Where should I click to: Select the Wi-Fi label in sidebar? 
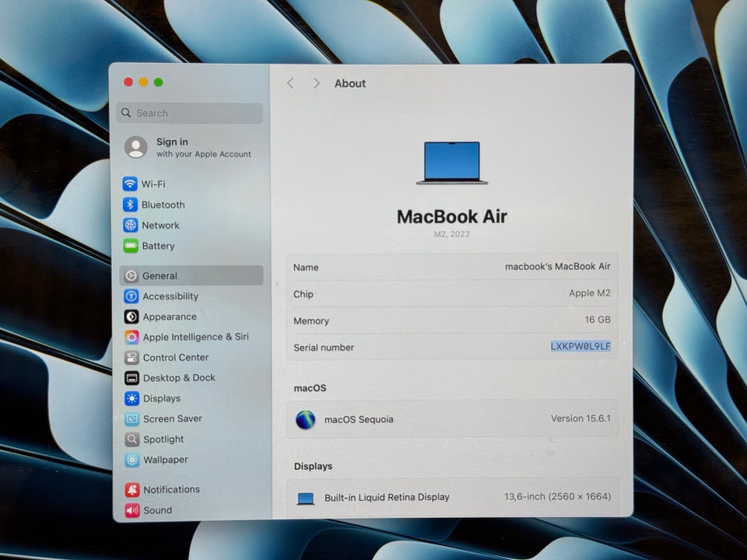153,184
